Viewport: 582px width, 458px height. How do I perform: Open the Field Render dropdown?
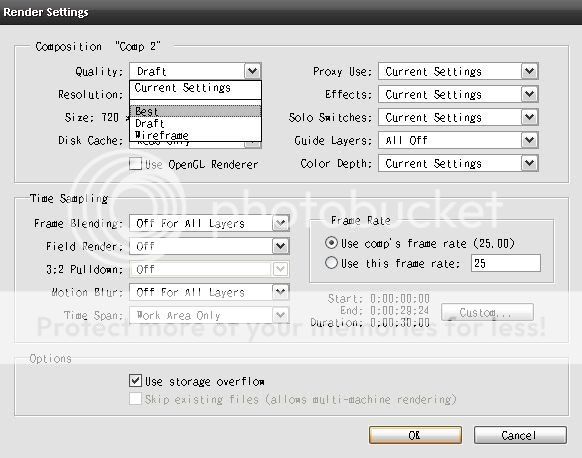click(x=280, y=246)
